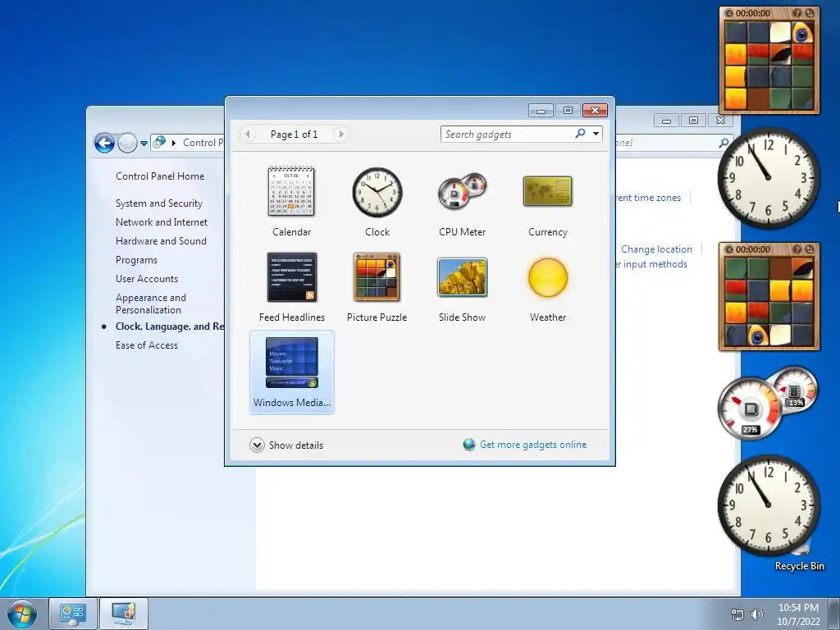Select the Picture Puzzle gadget icon
Viewport: 840px width, 630px height.
coord(377,277)
